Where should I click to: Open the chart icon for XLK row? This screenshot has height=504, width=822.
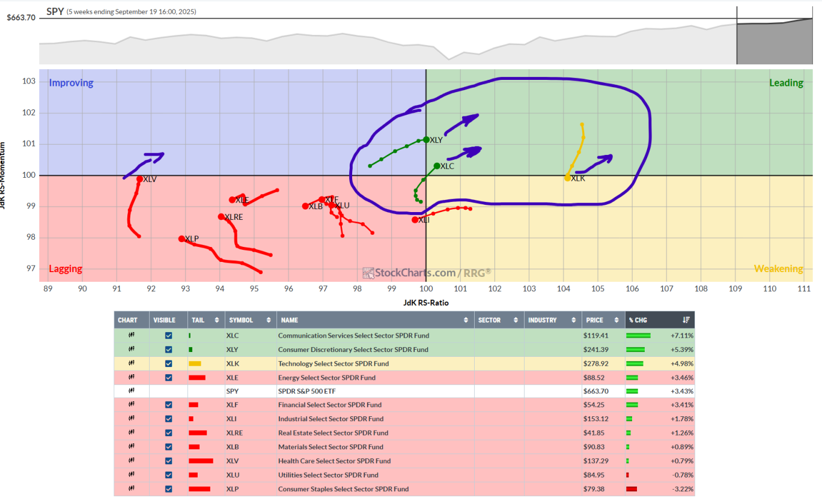[131, 363]
